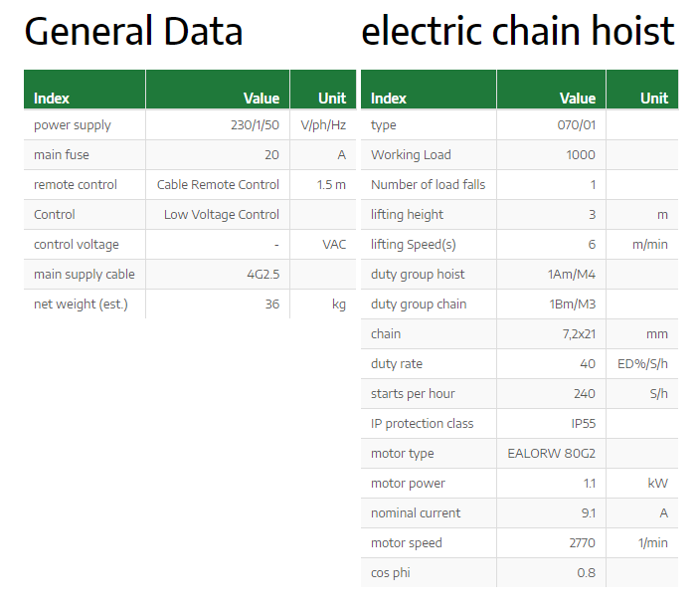The height and width of the screenshot is (609, 700).
Task: Select the starts per hour value 240
Action: point(585,394)
